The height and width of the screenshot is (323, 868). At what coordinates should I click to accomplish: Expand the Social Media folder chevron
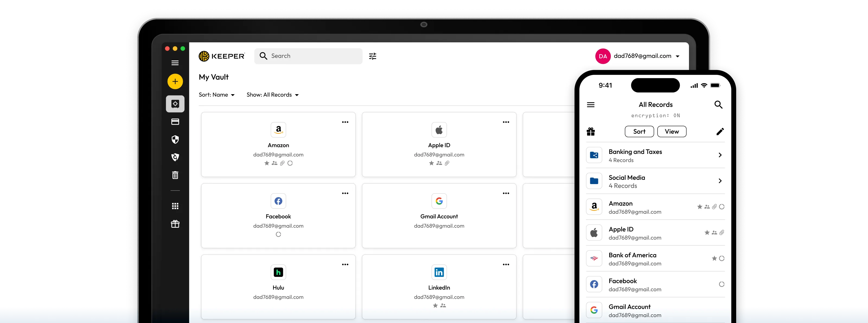click(x=720, y=181)
